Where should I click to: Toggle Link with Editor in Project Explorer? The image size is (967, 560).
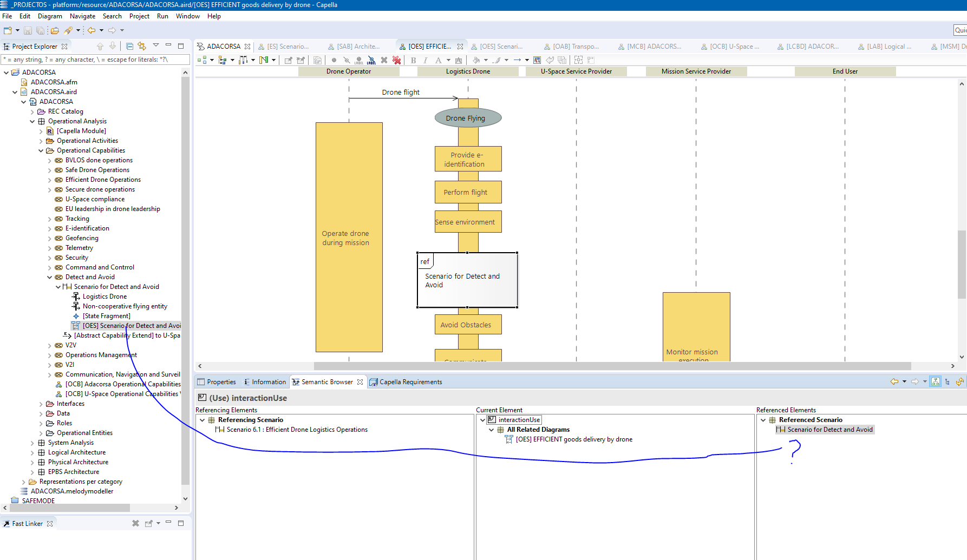[x=142, y=47]
